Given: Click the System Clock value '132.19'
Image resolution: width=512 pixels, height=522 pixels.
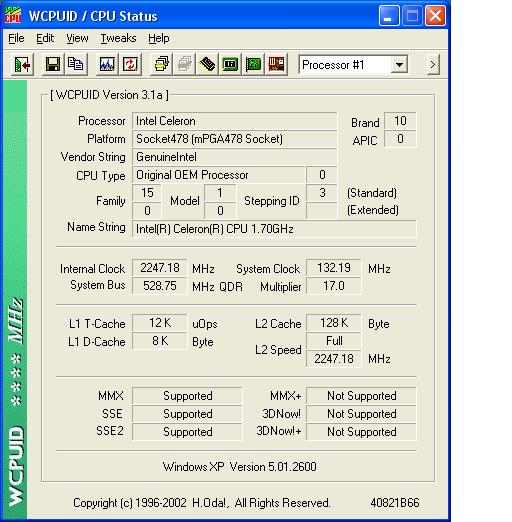Looking at the screenshot, I should point(333,268).
